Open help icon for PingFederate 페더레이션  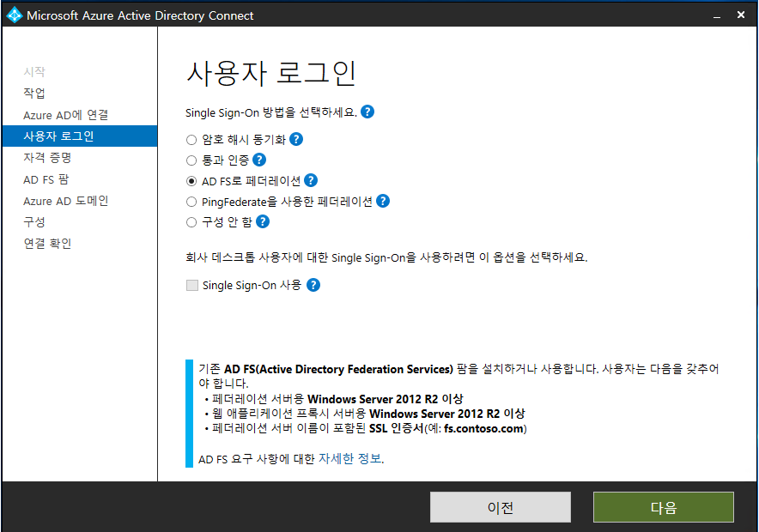click(x=383, y=201)
